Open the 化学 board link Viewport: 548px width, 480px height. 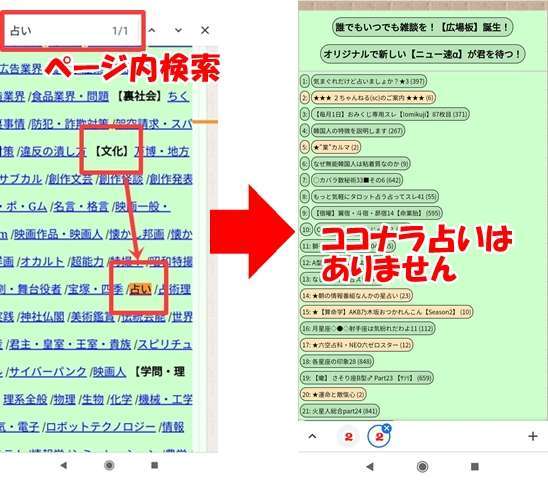click(x=121, y=399)
